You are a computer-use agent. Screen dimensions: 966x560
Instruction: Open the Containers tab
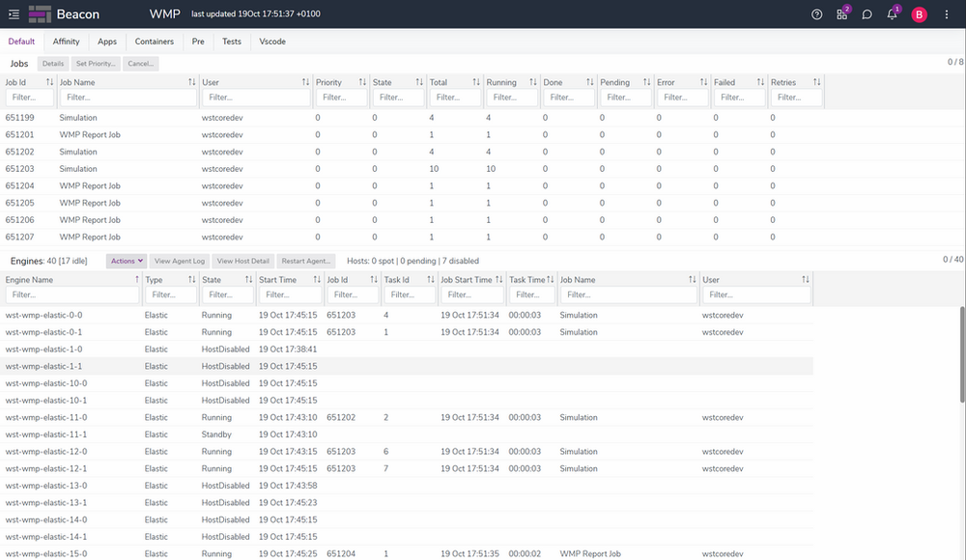coord(154,42)
